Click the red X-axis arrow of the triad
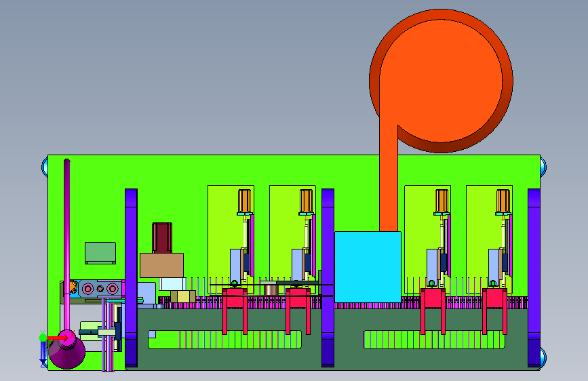The image size is (588, 381). pos(58,338)
